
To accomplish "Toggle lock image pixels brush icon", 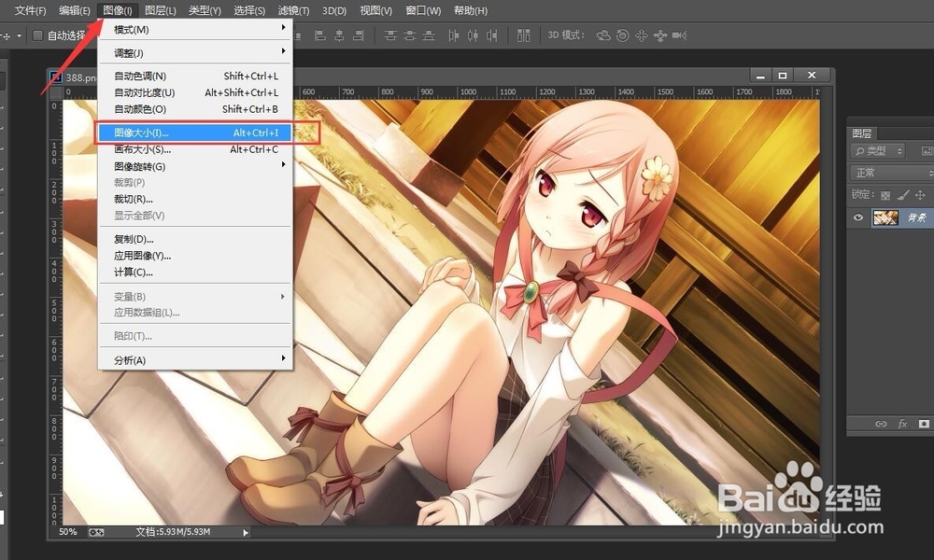I will point(903,195).
